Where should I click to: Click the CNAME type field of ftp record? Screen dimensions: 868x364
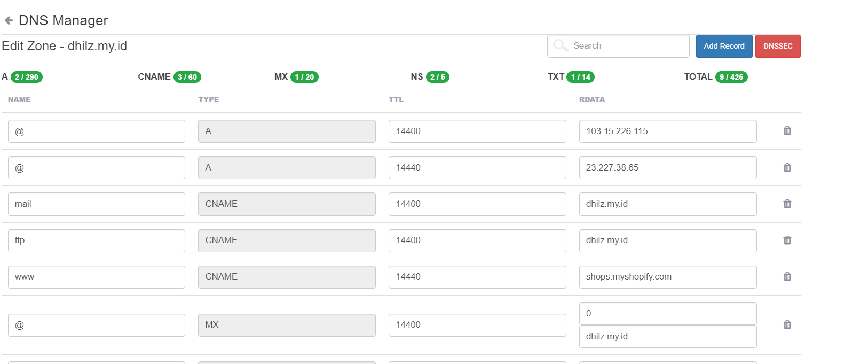pos(287,241)
